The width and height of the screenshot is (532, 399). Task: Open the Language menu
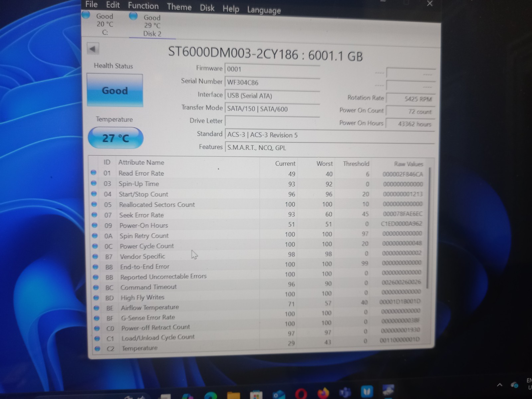click(x=264, y=10)
